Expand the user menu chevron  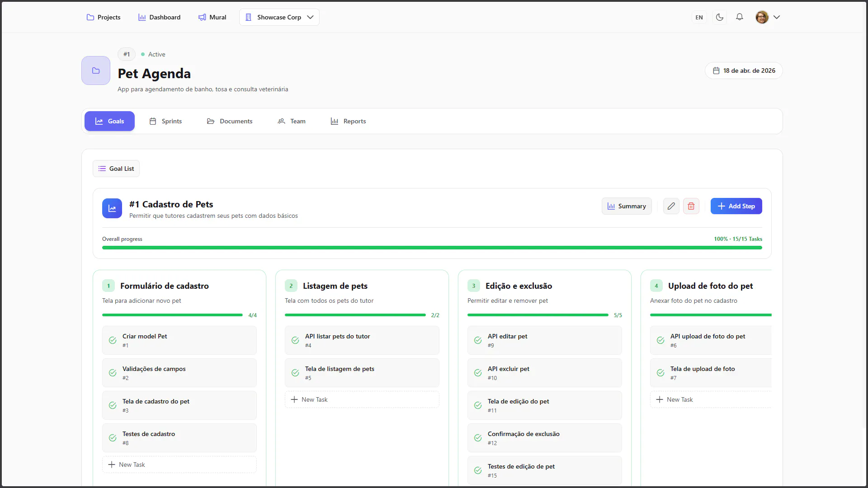click(777, 17)
